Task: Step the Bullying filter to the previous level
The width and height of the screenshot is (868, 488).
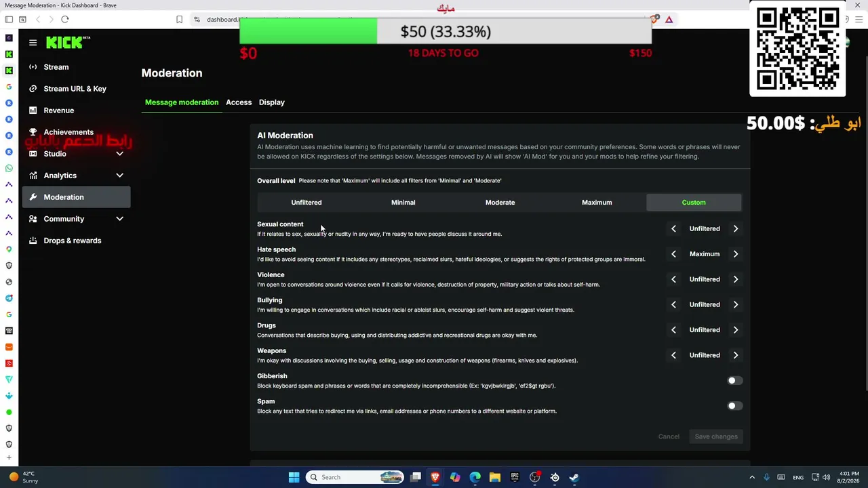Action: coord(673,304)
